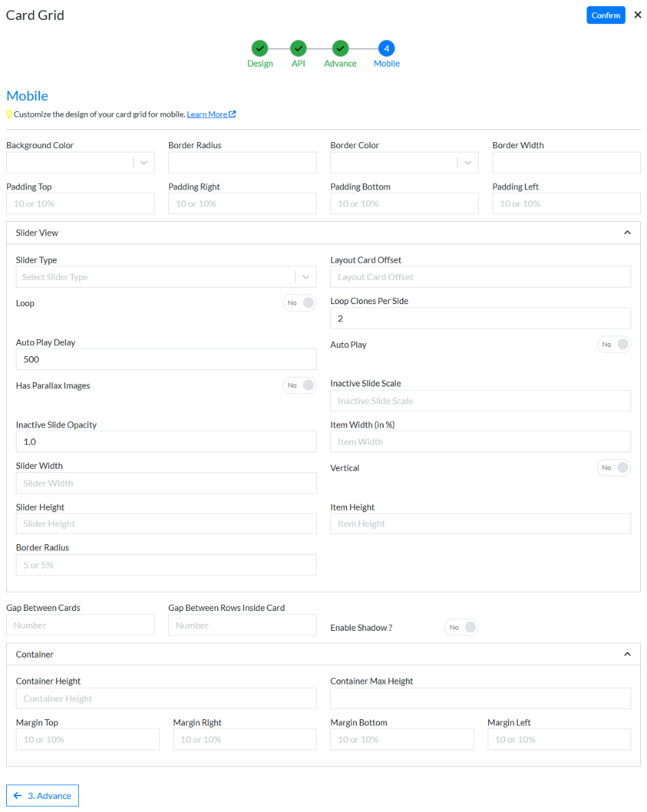The height and width of the screenshot is (812, 647).
Task: Click the Advance step checkmark icon
Action: [x=340, y=49]
